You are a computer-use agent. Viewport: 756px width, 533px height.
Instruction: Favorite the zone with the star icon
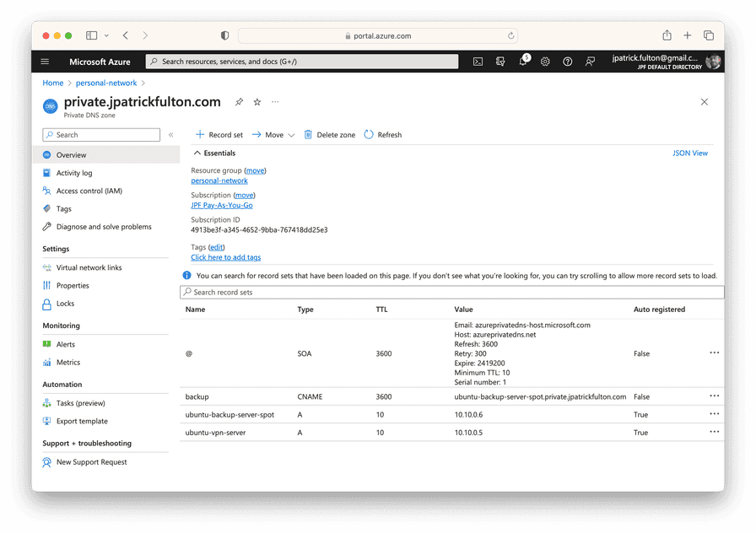(257, 102)
